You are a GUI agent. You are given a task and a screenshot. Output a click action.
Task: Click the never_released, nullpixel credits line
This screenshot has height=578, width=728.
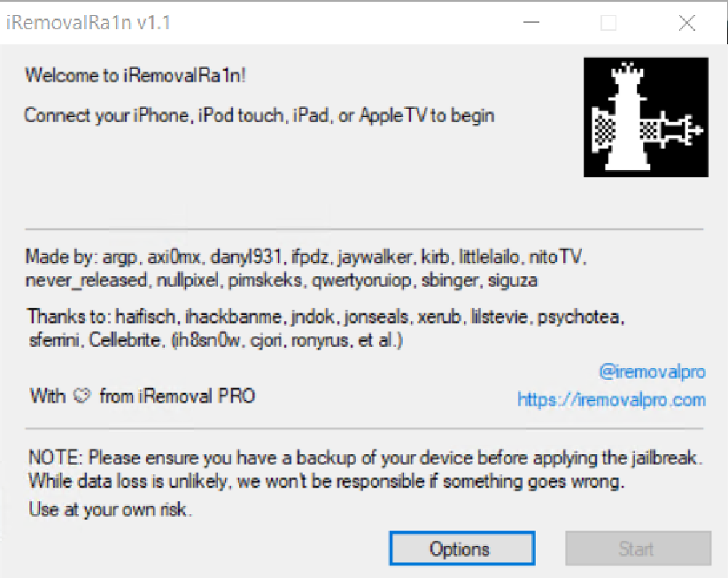pyautogui.click(x=282, y=281)
